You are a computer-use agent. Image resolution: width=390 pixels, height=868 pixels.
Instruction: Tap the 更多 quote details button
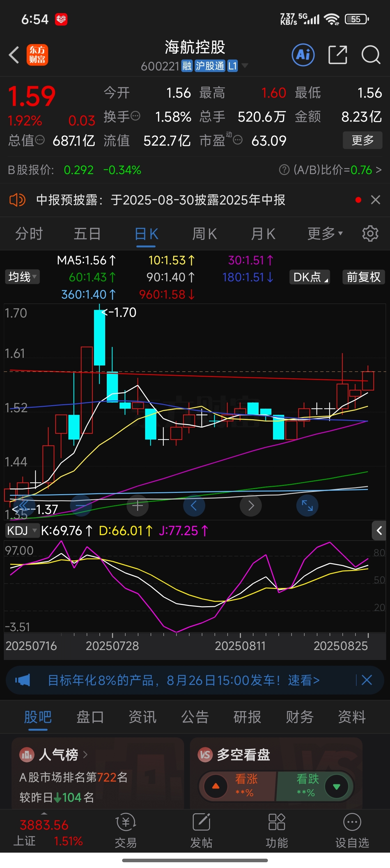click(363, 140)
